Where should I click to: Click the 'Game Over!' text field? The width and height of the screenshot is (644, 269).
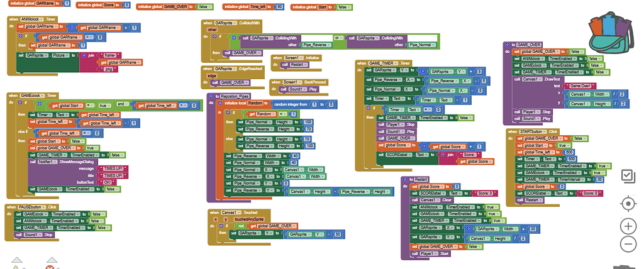(x=577, y=85)
